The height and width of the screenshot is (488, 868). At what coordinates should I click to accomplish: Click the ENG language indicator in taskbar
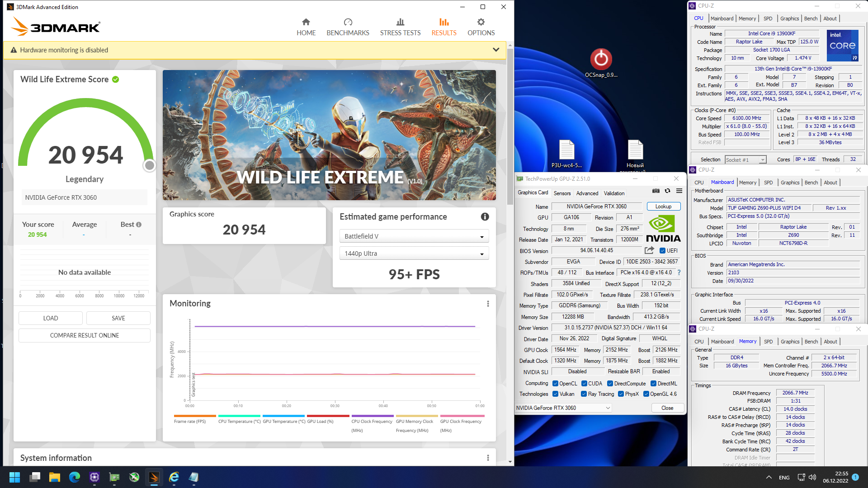click(784, 477)
